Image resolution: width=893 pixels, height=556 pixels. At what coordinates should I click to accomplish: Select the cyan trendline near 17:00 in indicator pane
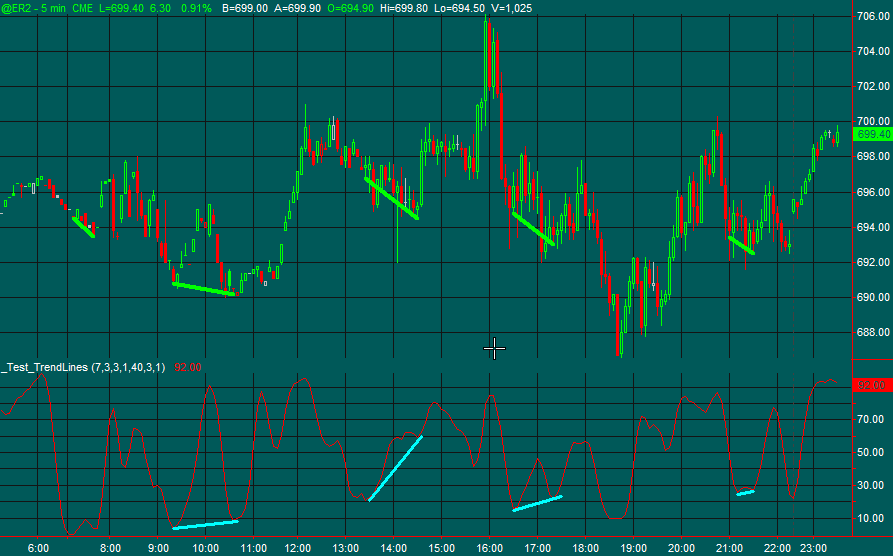click(x=537, y=503)
